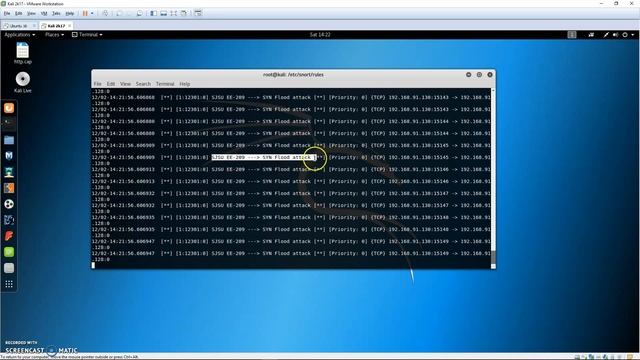Open the Kali Live disc desktop icon

22,82
